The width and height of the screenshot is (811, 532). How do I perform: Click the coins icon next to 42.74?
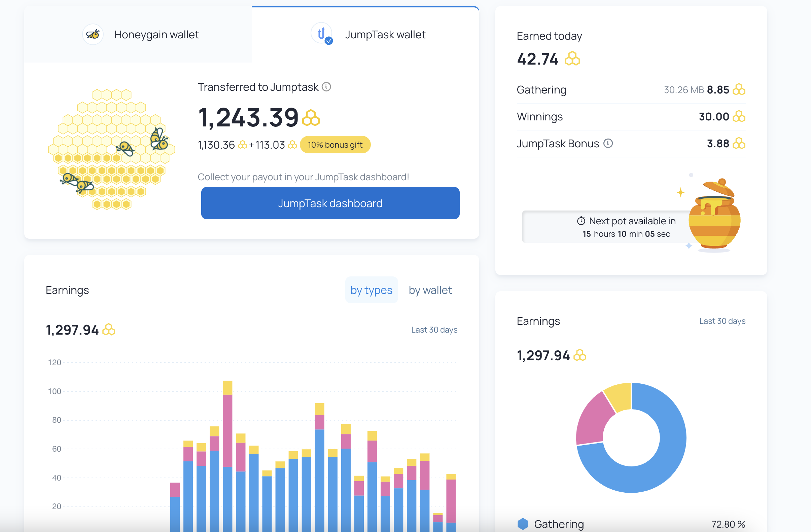[x=571, y=58]
